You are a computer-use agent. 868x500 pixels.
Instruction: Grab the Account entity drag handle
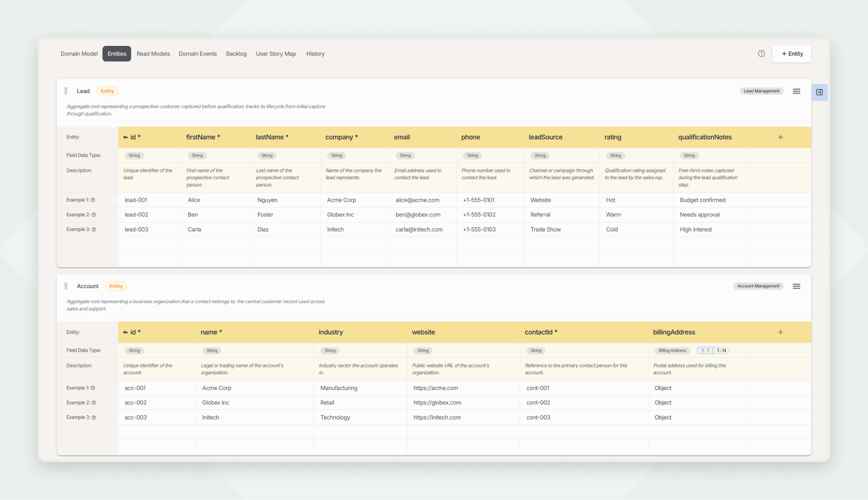coord(66,286)
